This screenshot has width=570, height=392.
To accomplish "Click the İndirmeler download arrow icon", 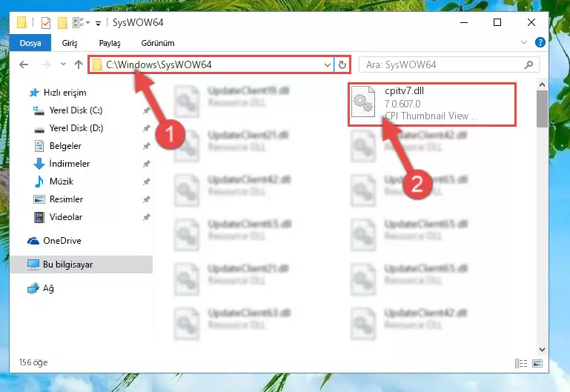I will click(x=39, y=164).
